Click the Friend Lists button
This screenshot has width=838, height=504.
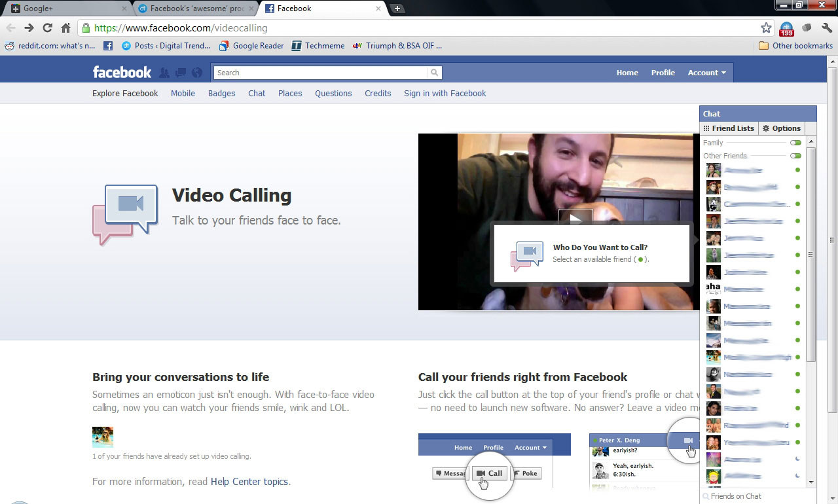(x=729, y=128)
